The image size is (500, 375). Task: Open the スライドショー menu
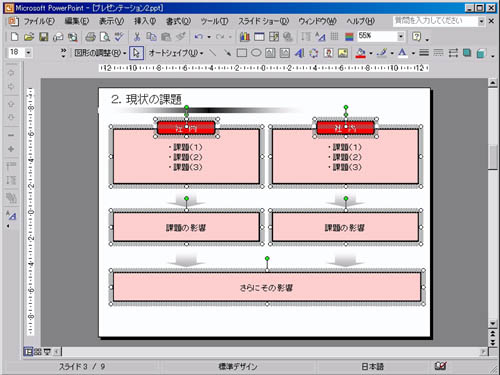click(x=263, y=21)
